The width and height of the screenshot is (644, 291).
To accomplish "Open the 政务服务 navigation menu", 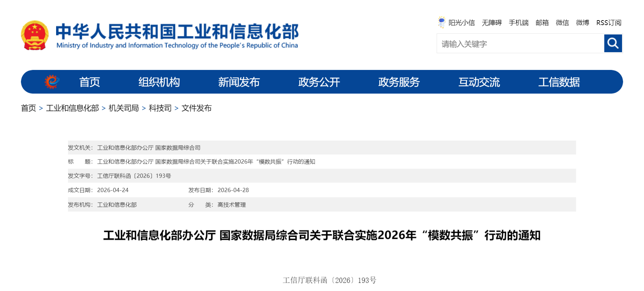I will pyautogui.click(x=399, y=82).
